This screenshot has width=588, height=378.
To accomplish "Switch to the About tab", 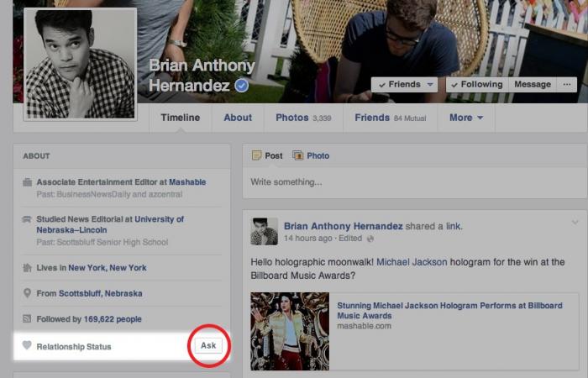I will click(x=238, y=118).
